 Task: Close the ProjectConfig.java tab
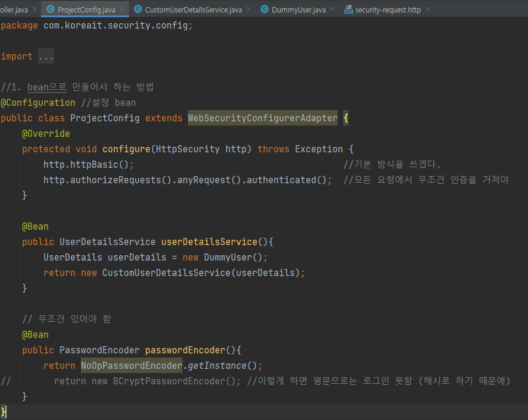[x=122, y=9]
